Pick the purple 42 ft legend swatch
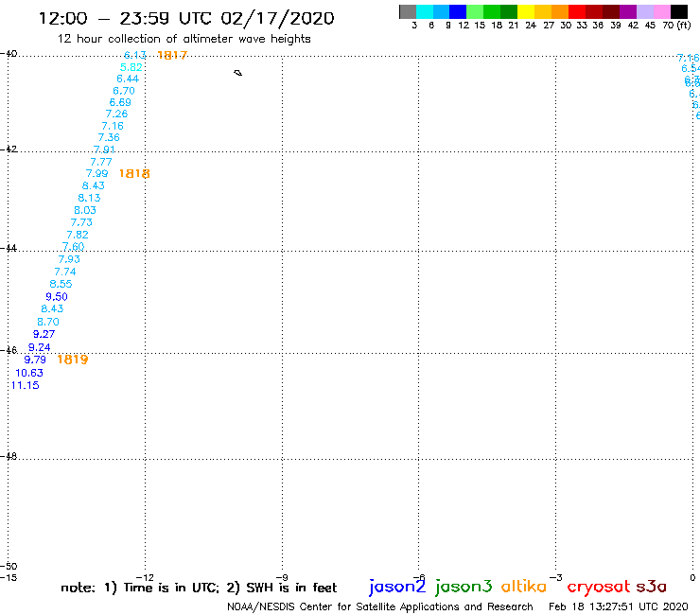The image size is (700, 615). (x=628, y=11)
